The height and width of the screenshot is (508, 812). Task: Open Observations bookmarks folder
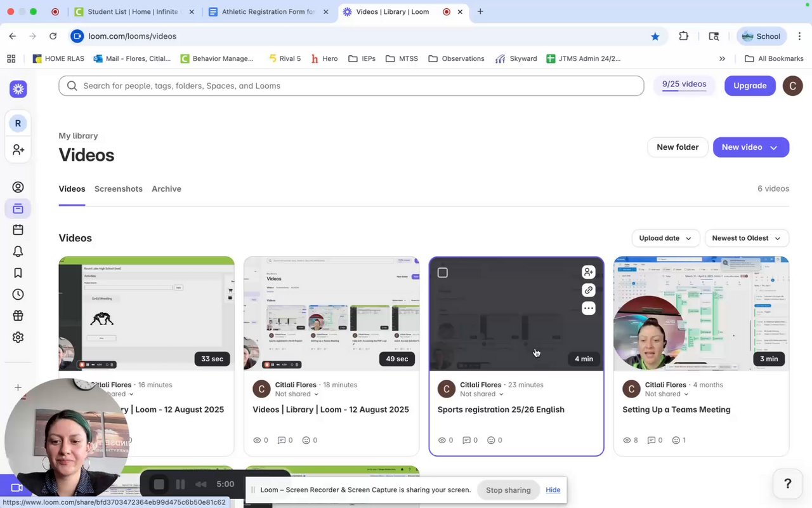click(x=456, y=58)
